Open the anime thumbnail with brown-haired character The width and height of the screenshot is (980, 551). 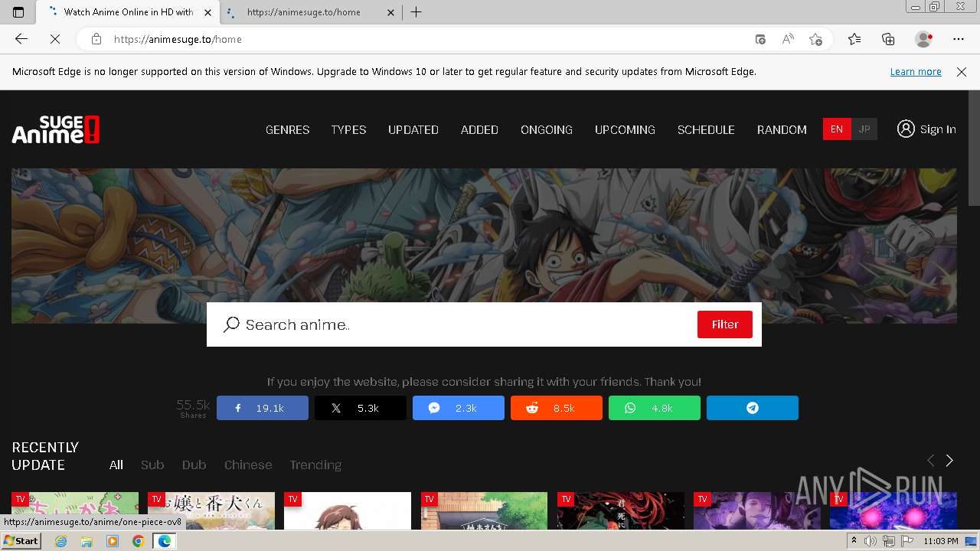(348, 510)
